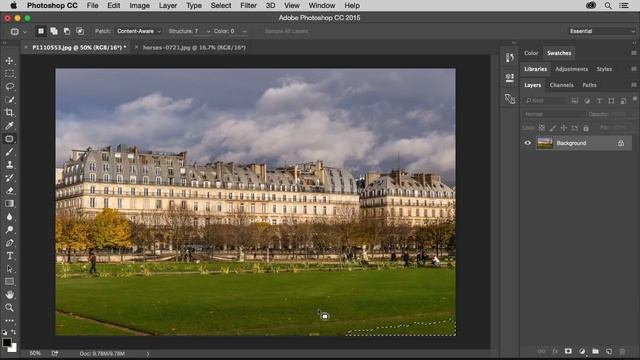Select the Horizontal Type tool
The height and width of the screenshot is (360, 640).
[x=9, y=256]
